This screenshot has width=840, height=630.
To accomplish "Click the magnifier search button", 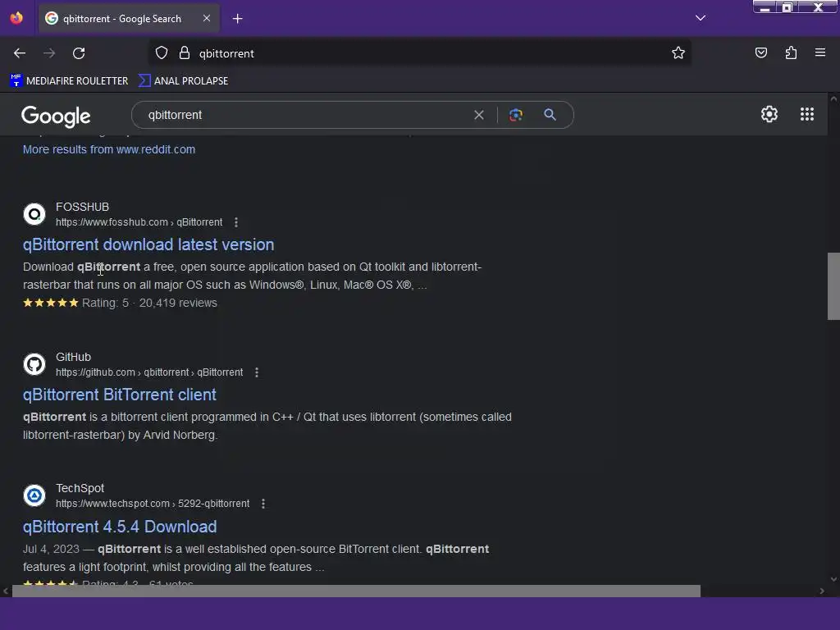I will pyautogui.click(x=550, y=115).
